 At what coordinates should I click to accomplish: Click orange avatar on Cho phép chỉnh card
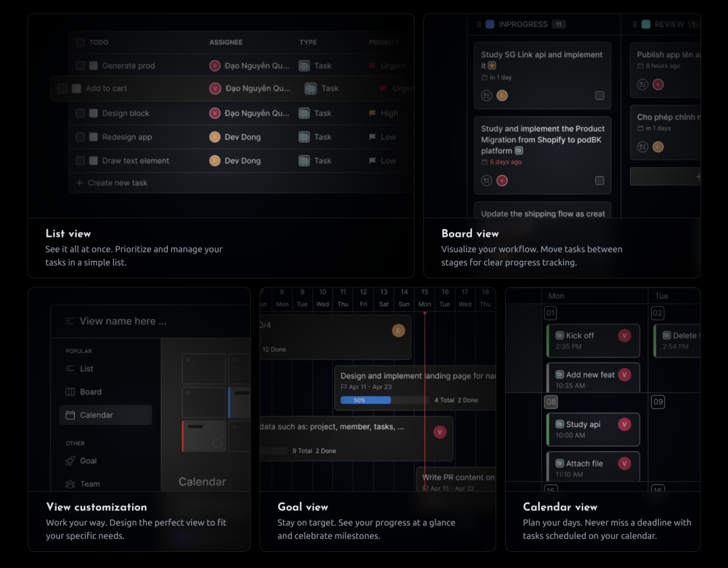click(x=658, y=147)
